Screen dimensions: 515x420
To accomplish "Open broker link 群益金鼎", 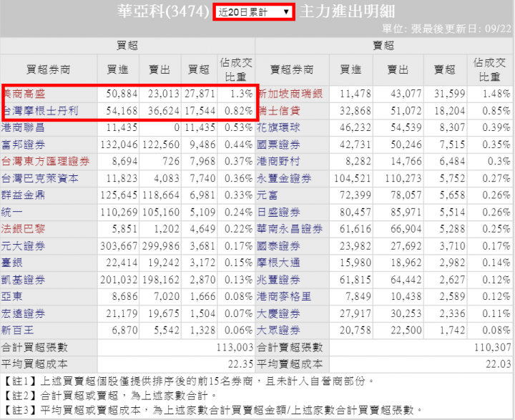I will 23,195.
